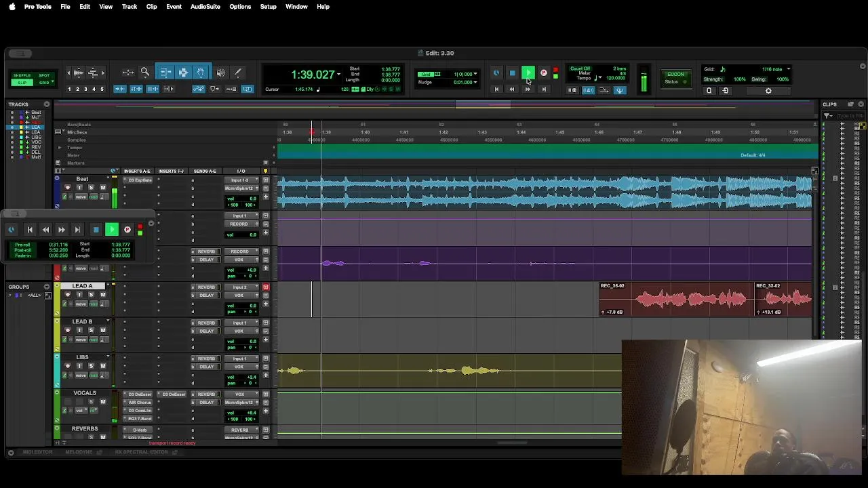
Task: Click Return to Zero in main transport
Action: 496,89
